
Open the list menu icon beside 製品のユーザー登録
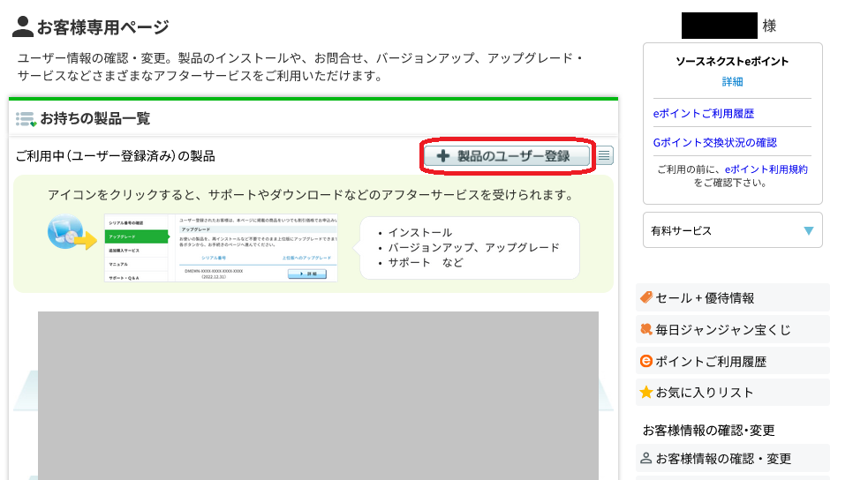point(605,156)
